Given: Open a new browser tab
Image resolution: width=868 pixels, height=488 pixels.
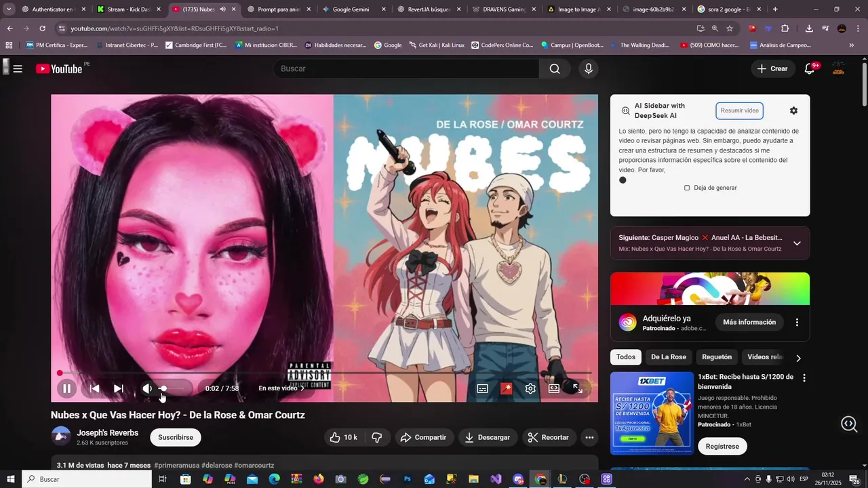Looking at the screenshot, I should pos(775,9).
